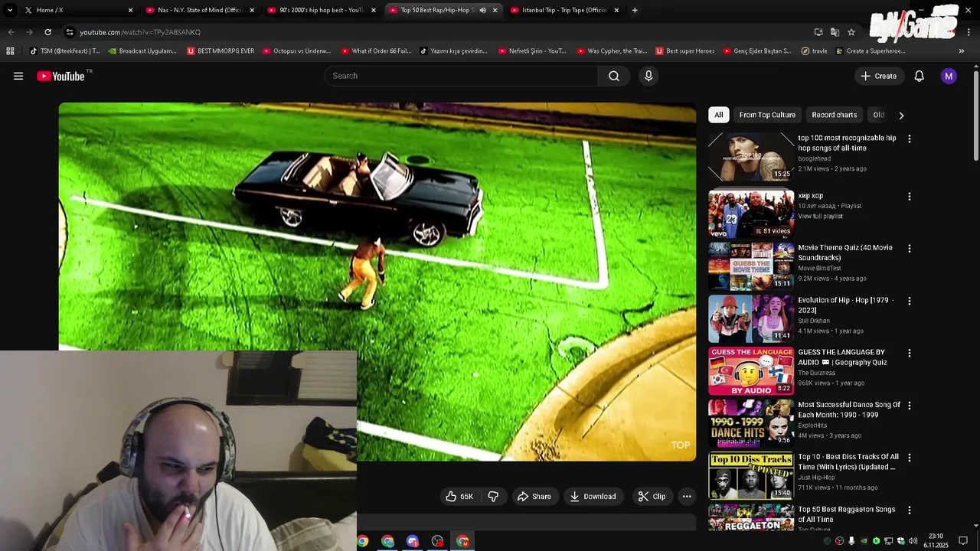Click the system volume speaker tray icon
The image size is (980, 551).
coord(913,541)
